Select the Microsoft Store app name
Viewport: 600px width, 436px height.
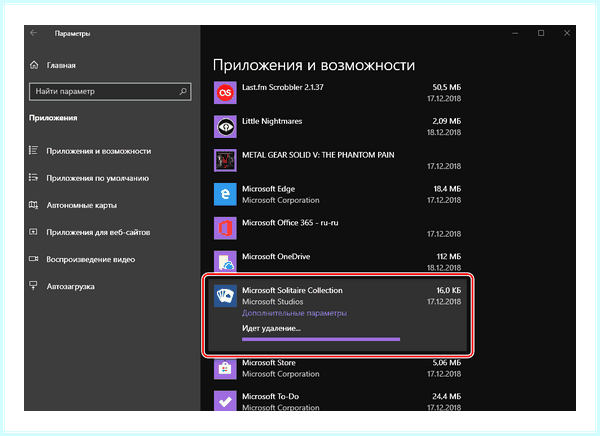(x=269, y=363)
